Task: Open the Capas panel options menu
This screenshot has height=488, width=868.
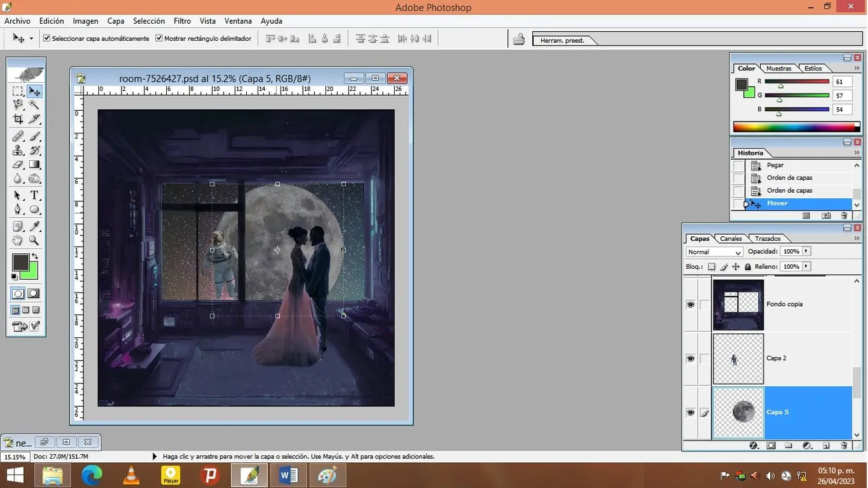Action: pos(857,238)
